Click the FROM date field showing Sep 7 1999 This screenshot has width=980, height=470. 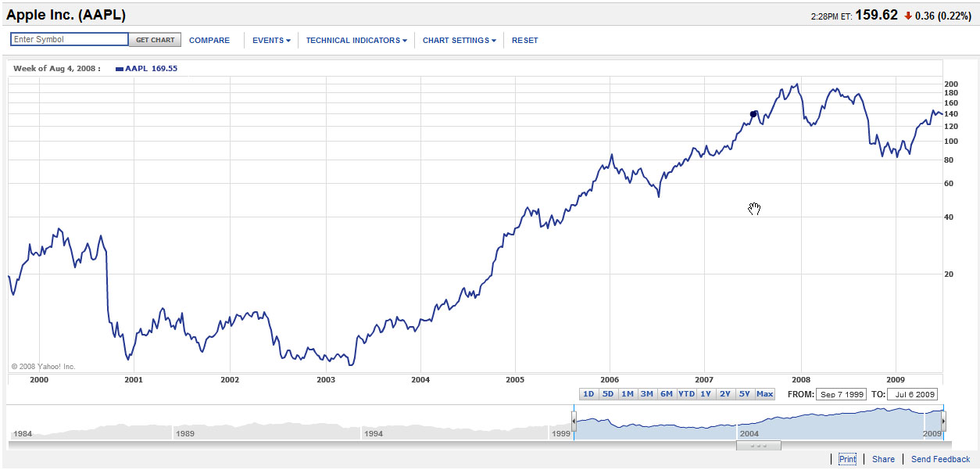[841, 394]
